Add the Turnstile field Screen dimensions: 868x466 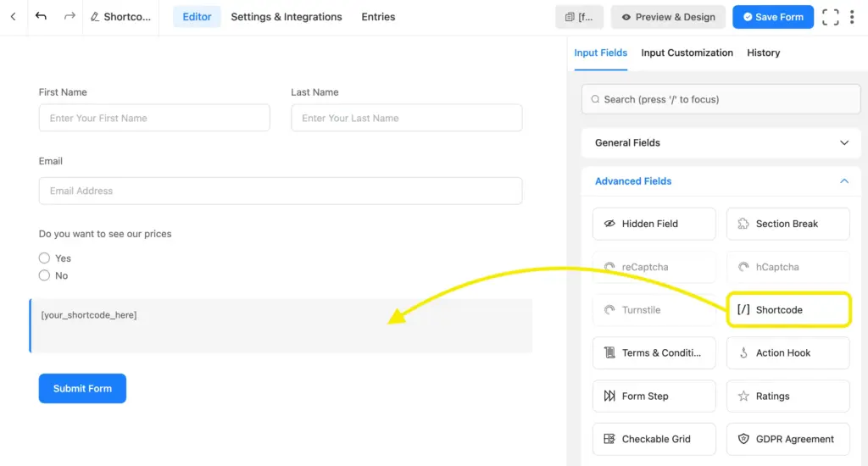click(654, 310)
